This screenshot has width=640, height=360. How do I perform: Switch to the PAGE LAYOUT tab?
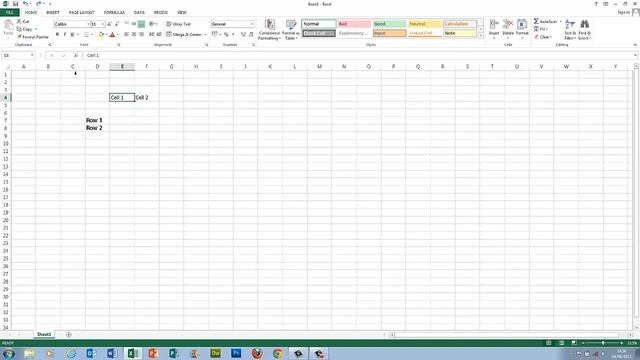(x=82, y=13)
